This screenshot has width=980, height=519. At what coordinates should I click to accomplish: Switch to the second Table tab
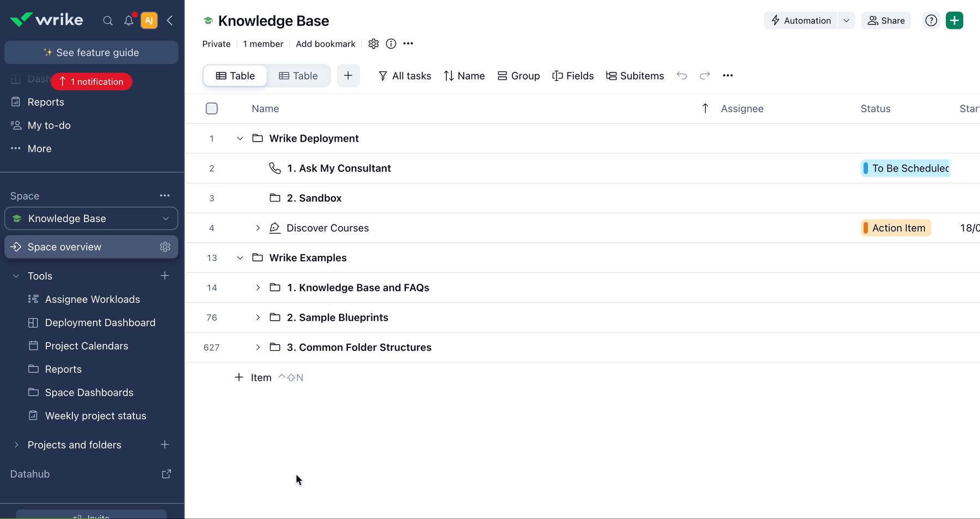point(298,76)
